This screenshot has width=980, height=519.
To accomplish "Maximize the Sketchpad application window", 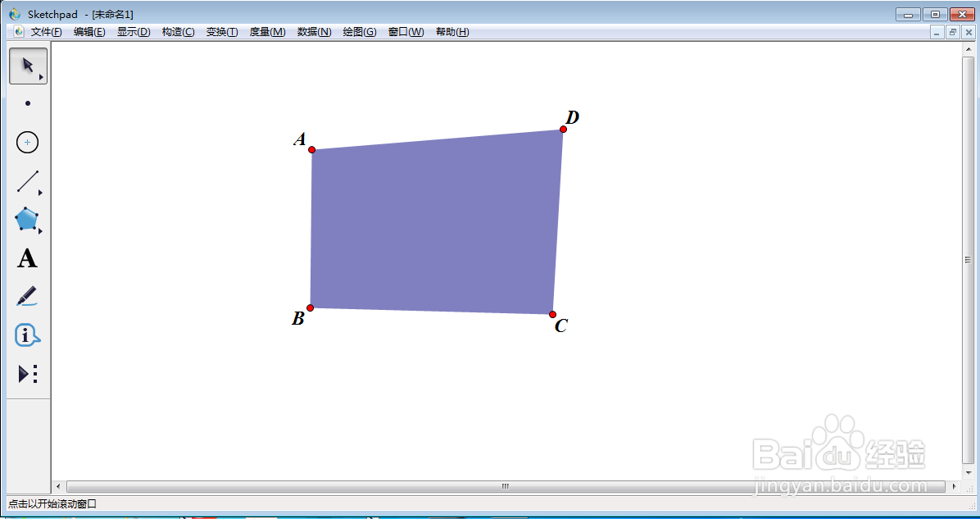I will point(935,15).
